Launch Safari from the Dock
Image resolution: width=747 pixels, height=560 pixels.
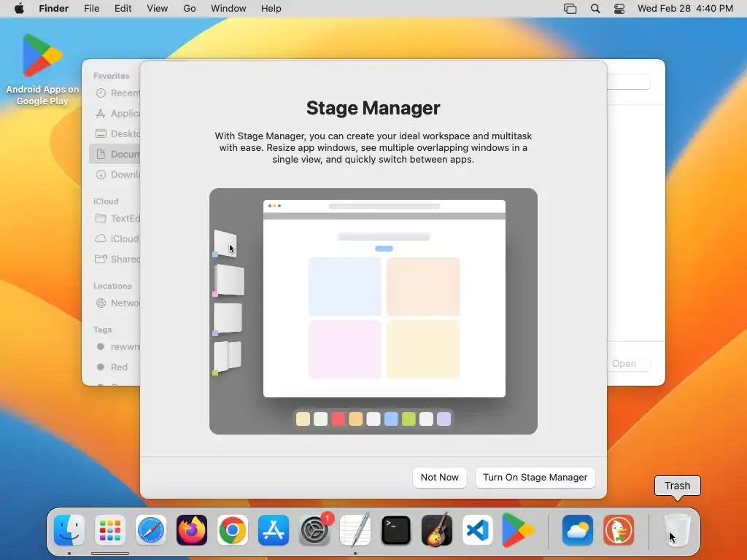pyautogui.click(x=151, y=530)
